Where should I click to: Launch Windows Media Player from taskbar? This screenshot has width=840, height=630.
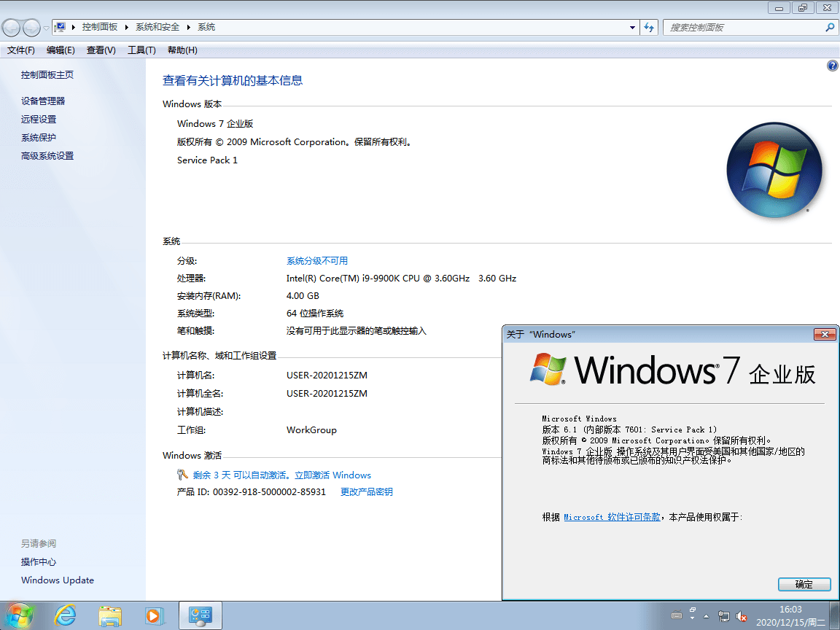click(x=154, y=615)
